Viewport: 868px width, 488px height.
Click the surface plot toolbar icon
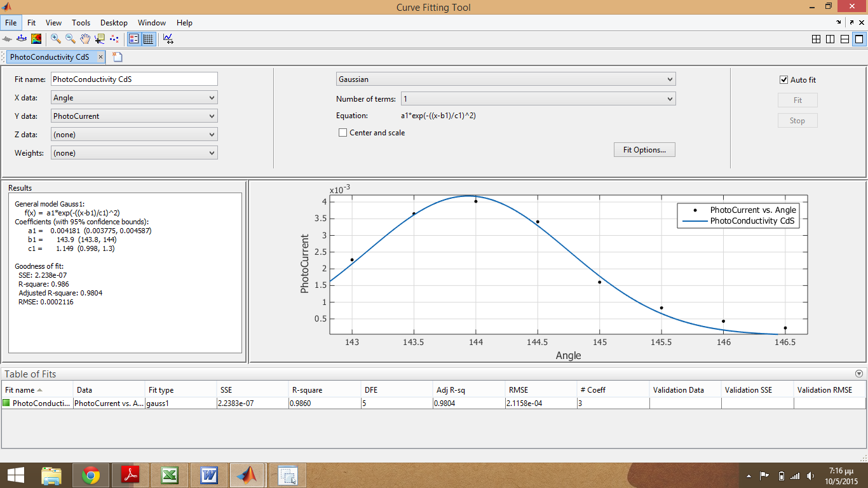8,39
